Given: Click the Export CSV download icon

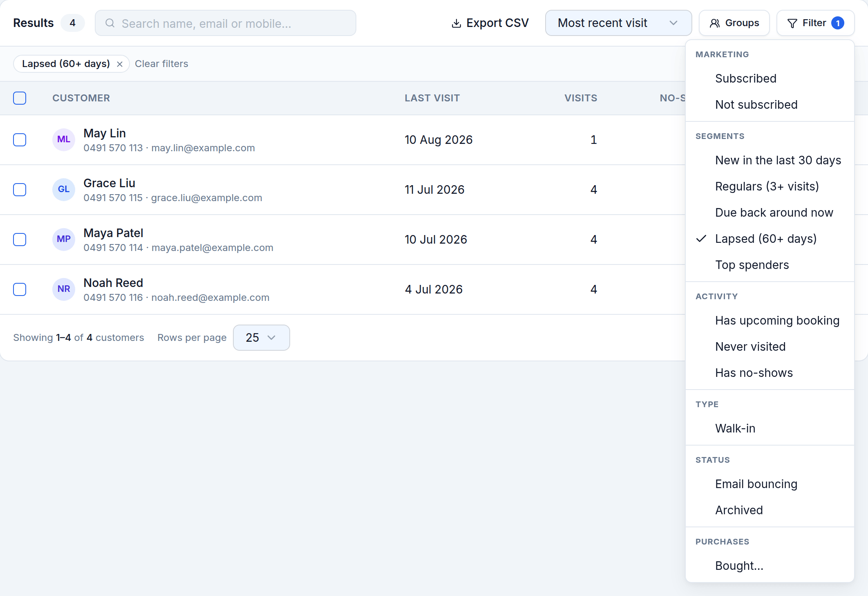Looking at the screenshot, I should 456,23.
